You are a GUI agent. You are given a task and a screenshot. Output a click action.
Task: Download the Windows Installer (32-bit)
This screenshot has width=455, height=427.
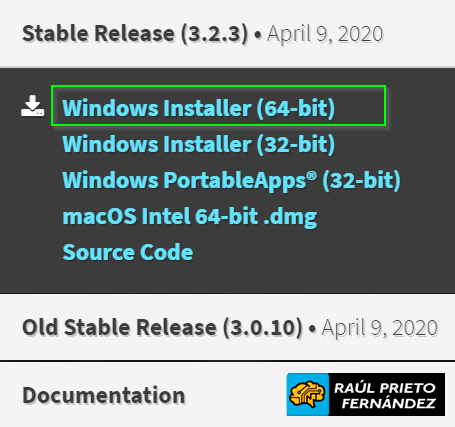pos(198,144)
